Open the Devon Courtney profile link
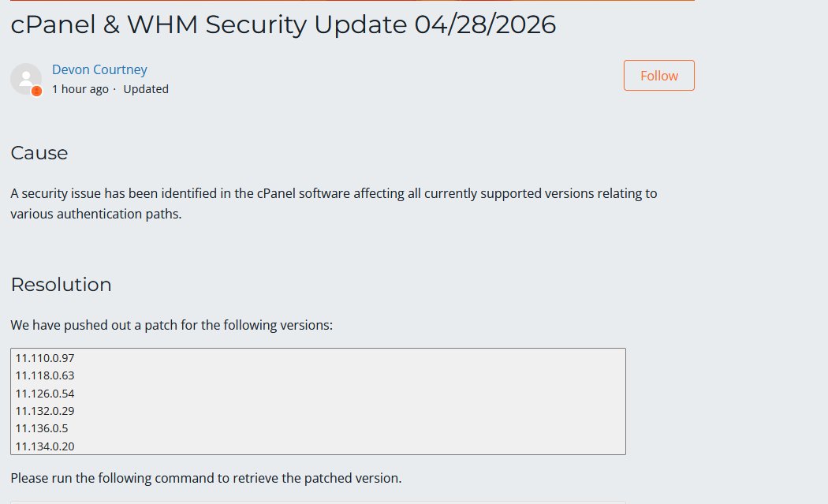 pos(99,69)
